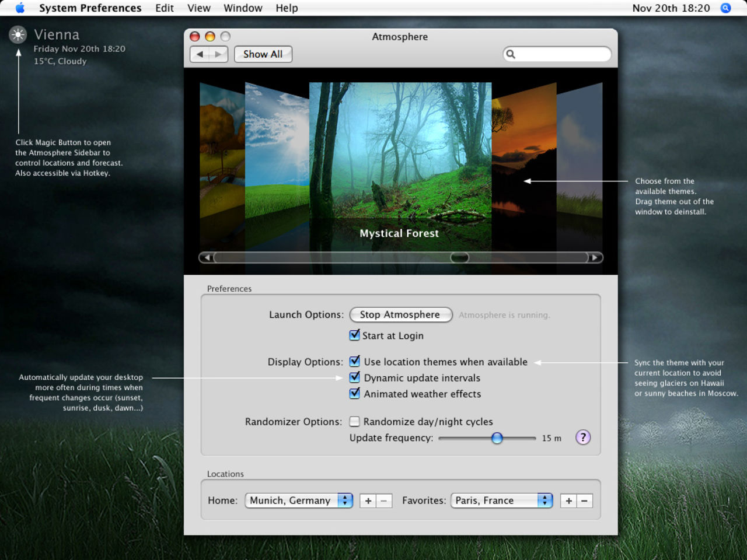The image size is (747, 560).
Task: Add a Home location with the plus button
Action: point(368,501)
